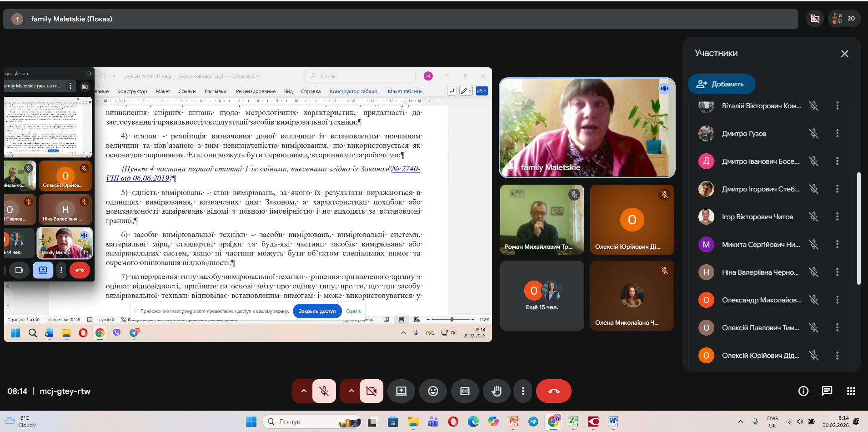Turn on the camera toggle

371,391
